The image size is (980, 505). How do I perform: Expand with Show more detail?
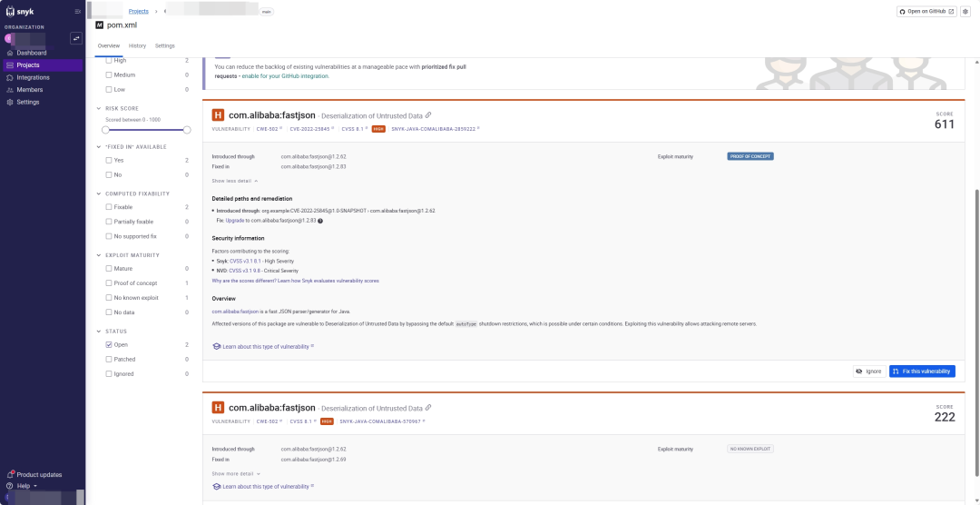pos(236,474)
